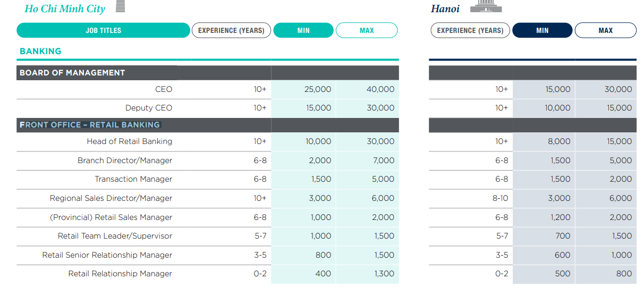The width and height of the screenshot is (644, 288).
Task: Click the teal MIN pill header
Action: (303, 30)
